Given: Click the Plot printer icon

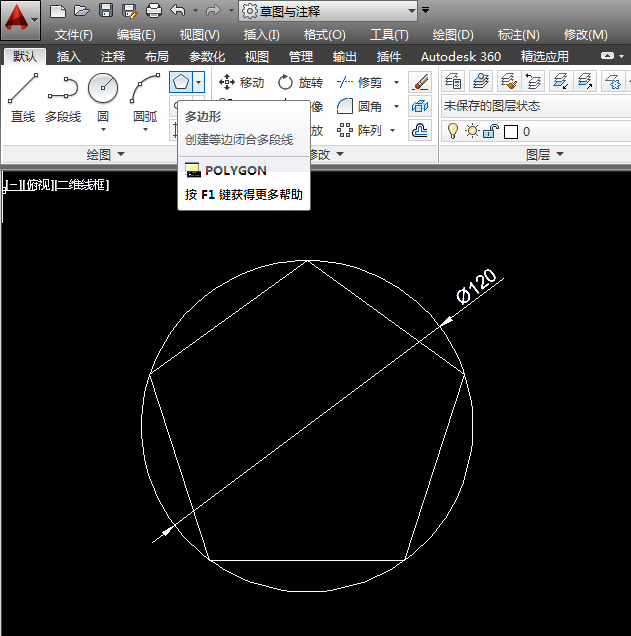Looking at the screenshot, I should [154, 11].
